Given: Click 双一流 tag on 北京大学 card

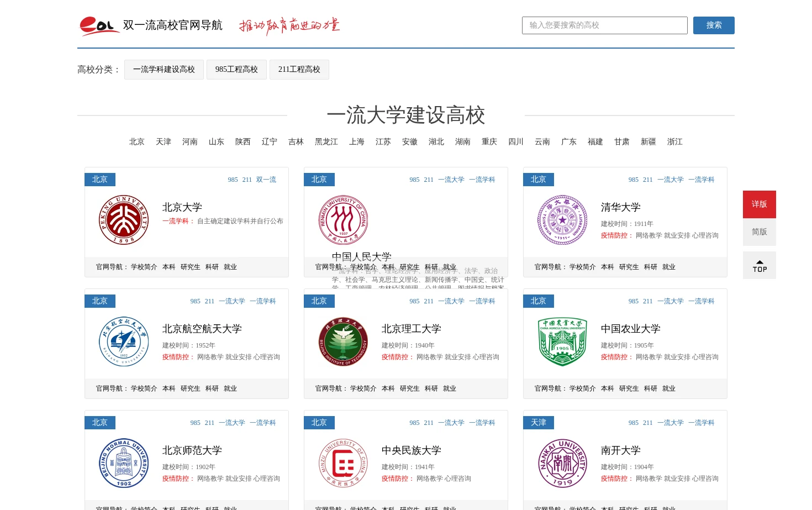Looking at the screenshot, I should pos(266,180).
